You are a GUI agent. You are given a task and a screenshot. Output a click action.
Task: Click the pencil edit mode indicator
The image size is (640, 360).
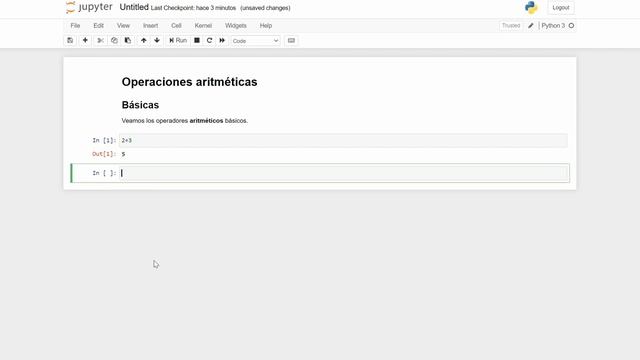click(x=531, y=25)
